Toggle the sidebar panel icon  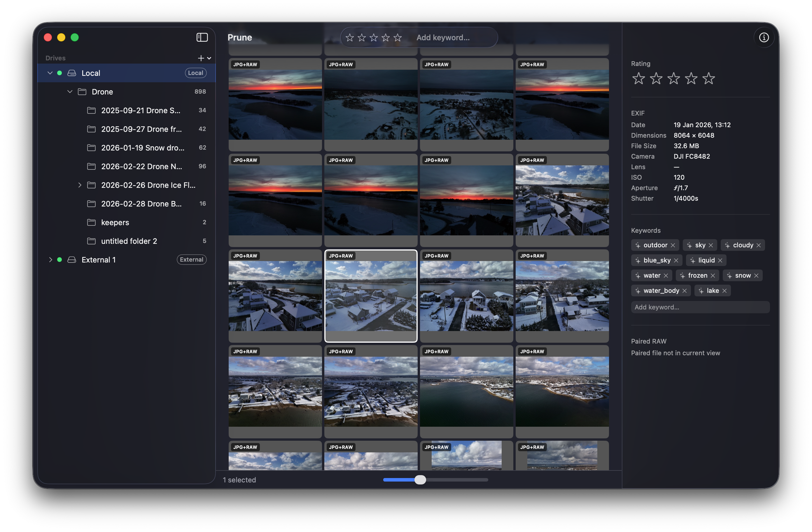coord(202,37)
